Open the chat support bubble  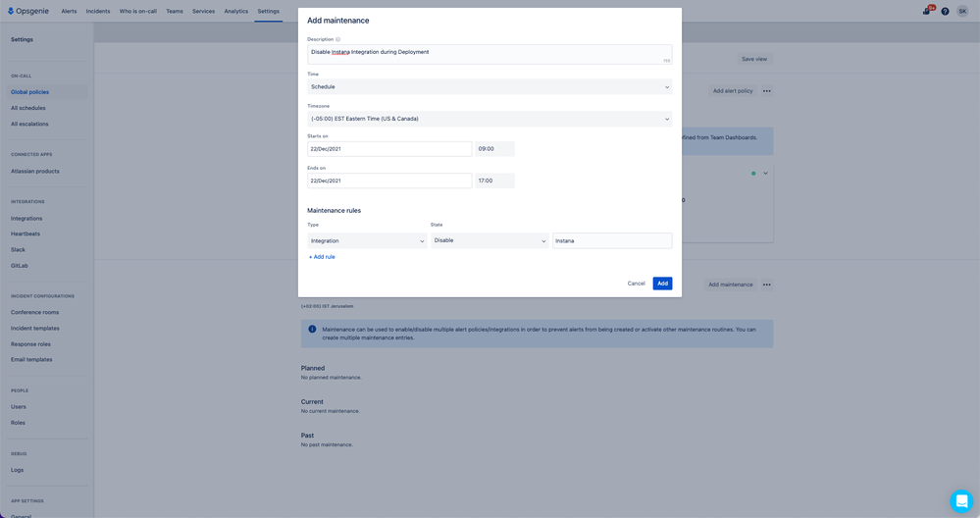tap(961, 500)
